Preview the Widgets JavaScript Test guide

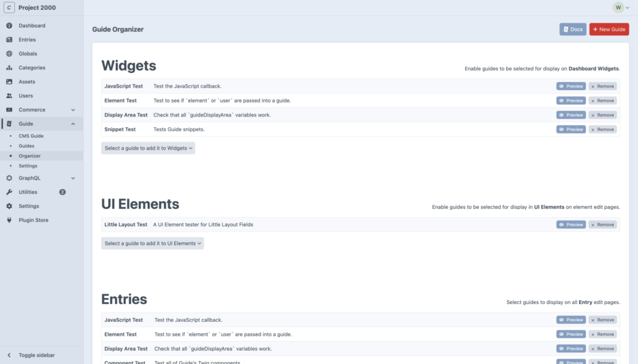(571, 86)
